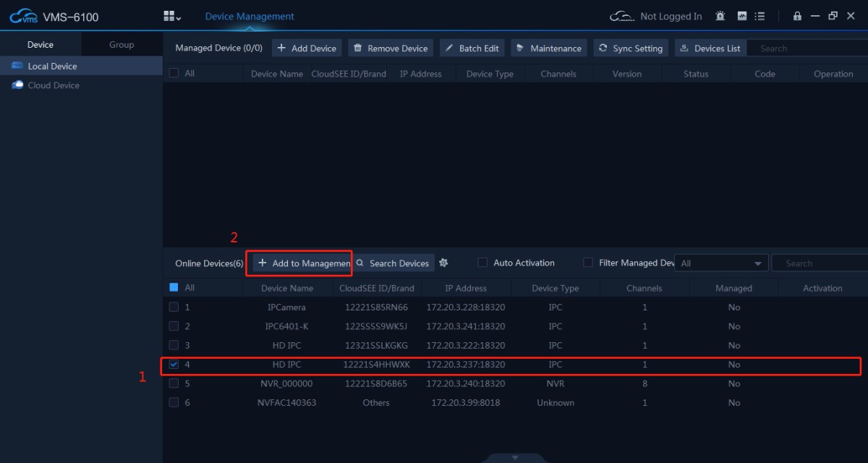868x463 pixels.
Task: Click the VMS-6100 cloud logo
Action: tap(23, 17)
